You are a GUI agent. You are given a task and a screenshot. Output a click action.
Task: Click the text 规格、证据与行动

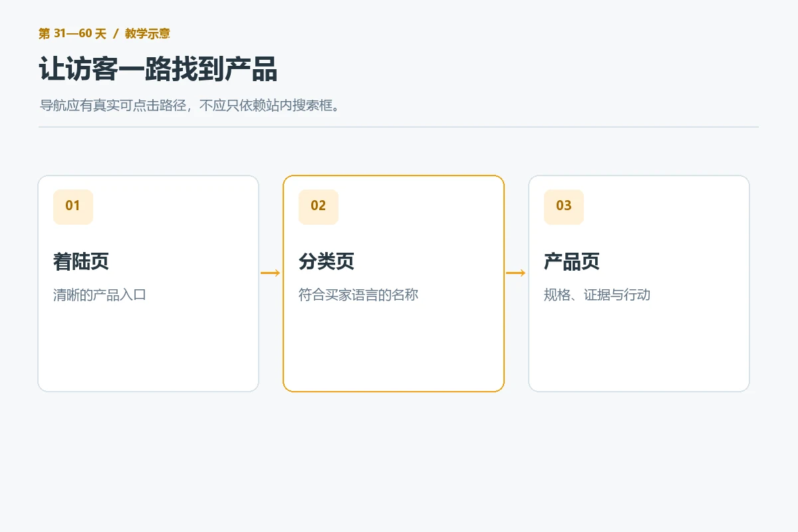click(x=597, y=295)
